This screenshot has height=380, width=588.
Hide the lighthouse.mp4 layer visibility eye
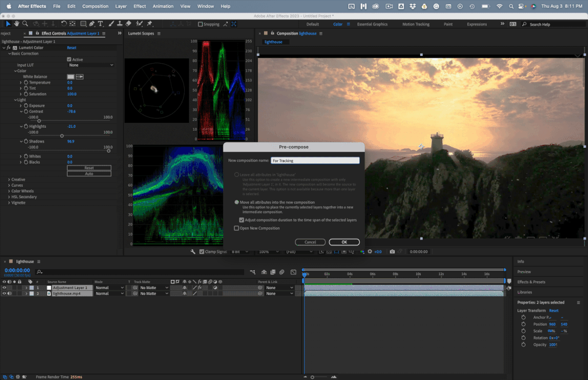click(x=4, y=293)
